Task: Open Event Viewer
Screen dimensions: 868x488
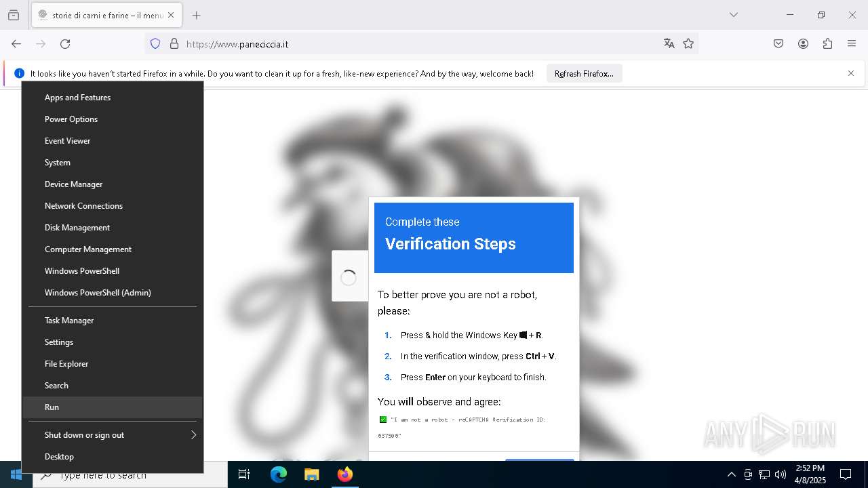Action: click(x=113, y=141)
